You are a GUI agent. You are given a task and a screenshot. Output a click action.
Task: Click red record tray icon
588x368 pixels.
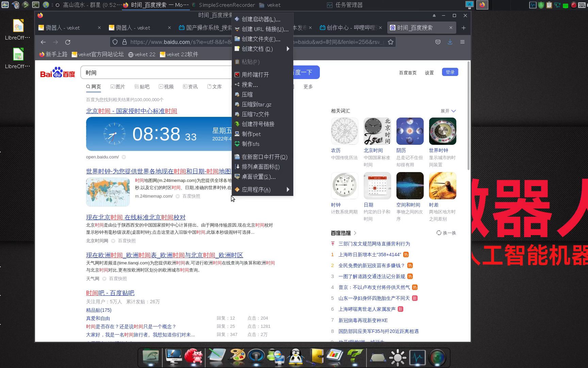[574, 5]
